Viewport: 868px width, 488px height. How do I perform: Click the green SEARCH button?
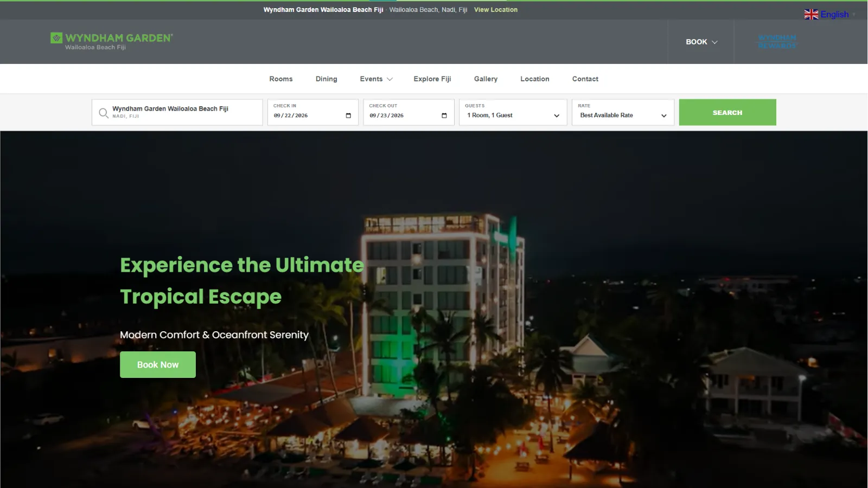tap(727, 112)
